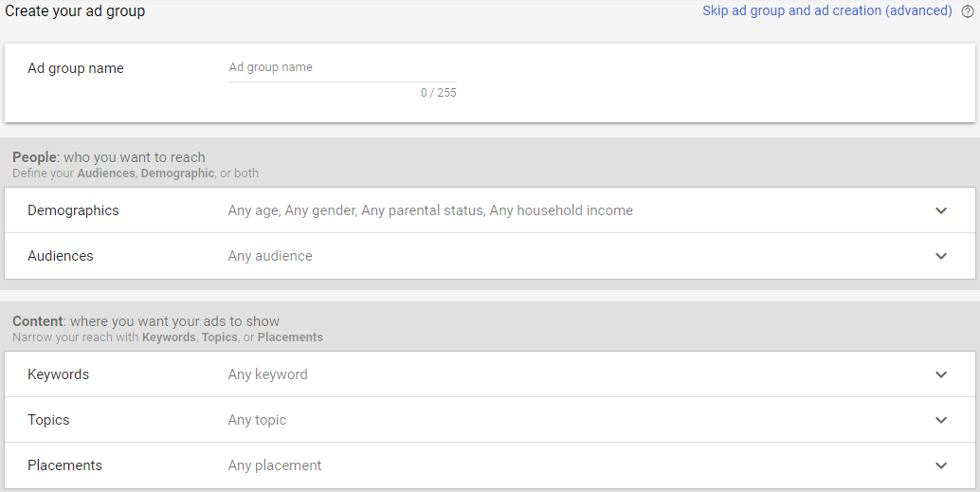Open the Audiences row label
The height and width of the screenshot is (492, 980).
coord(61,256)
